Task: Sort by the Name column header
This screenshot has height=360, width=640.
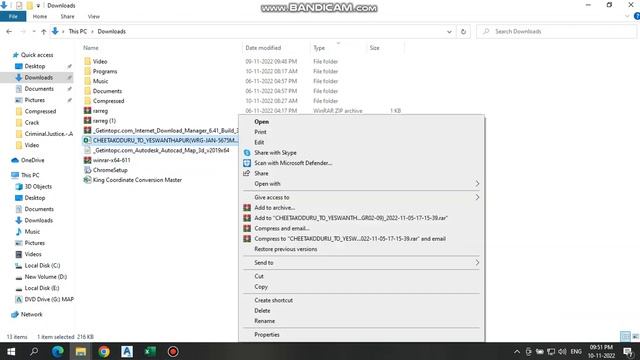Action: pos(91,48)
